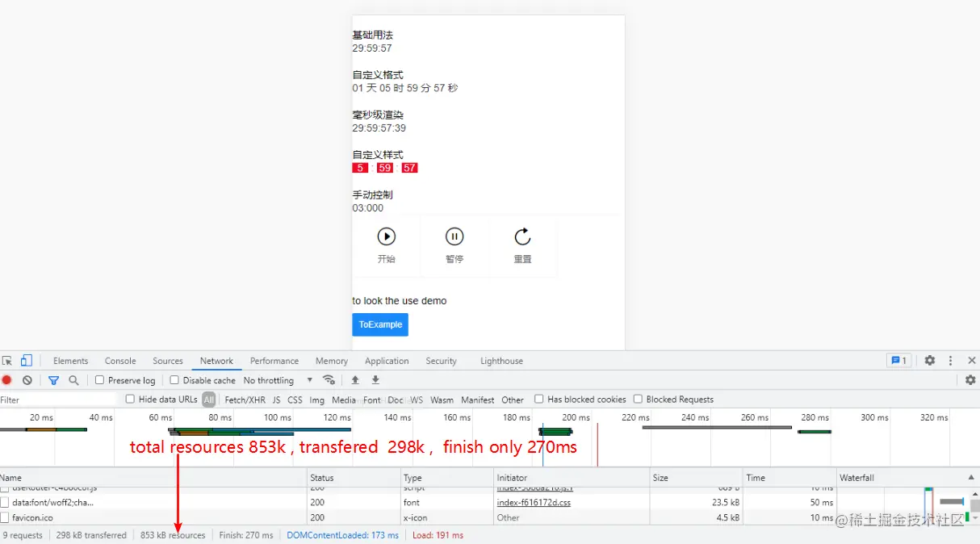The width and height of the screenshot is (980, 544).
Task: Switch to the Lighthouse panel
Action: 500,361
